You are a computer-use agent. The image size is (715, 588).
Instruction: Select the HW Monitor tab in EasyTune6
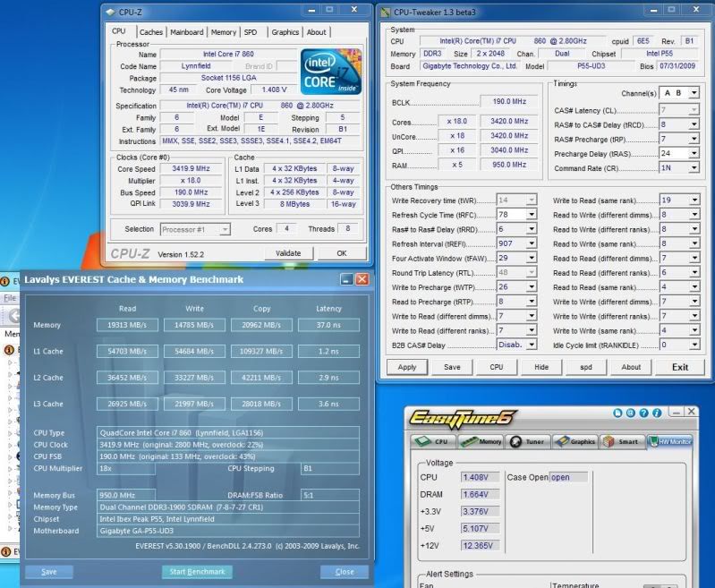click(x=670, y=441)
